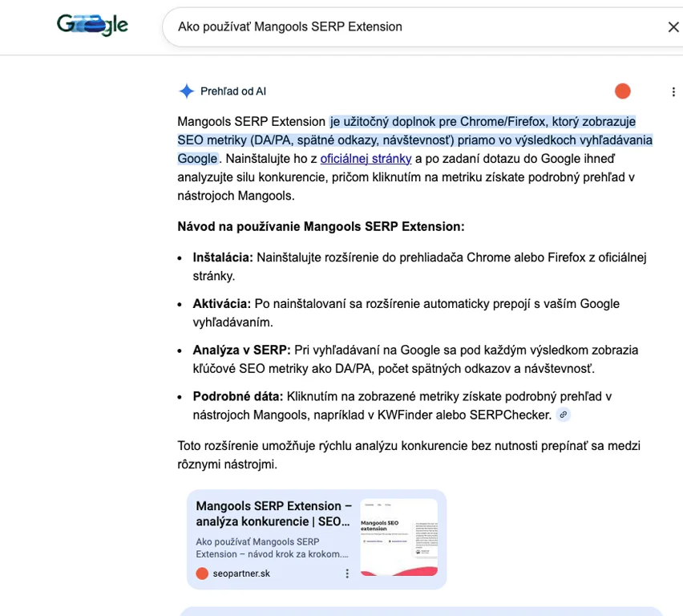The width and height of the screenshot is (683, 616).
Task: Click the Google logo
Action: click(x=92, y=26)
